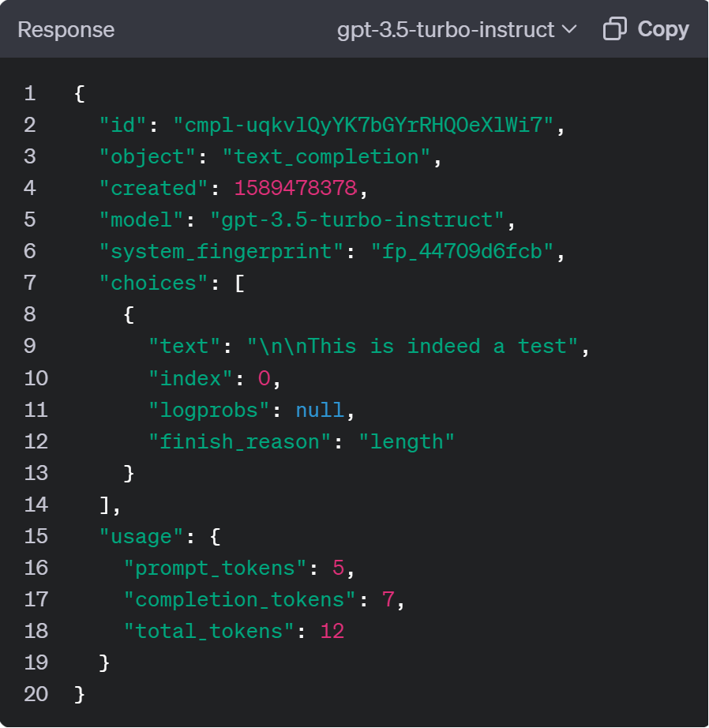The image size is (709, 728).
Task: Click the "model" key on line 5
Action: click(141, 220)
